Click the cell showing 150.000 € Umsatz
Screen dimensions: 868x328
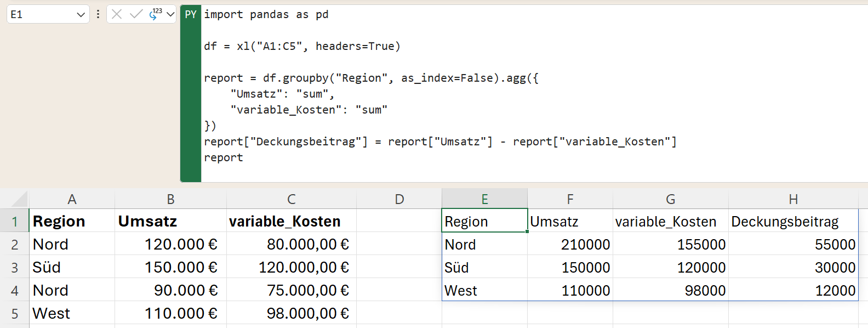170,268
